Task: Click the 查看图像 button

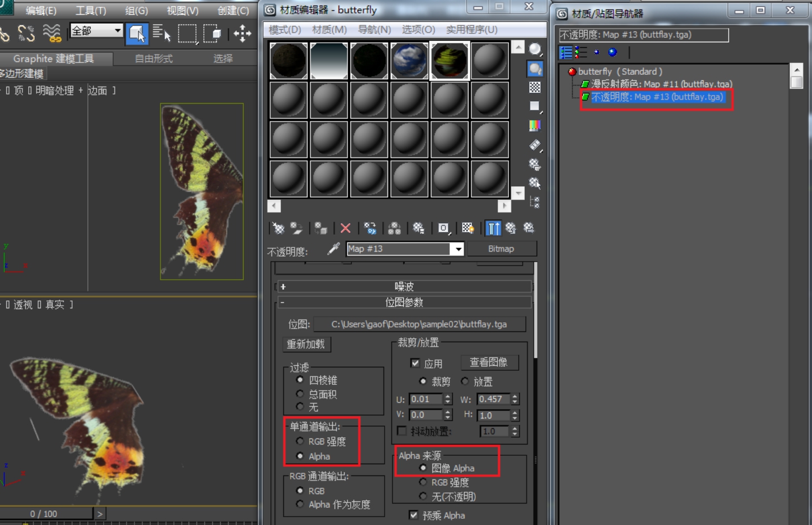Action: [x=489, y=362]
